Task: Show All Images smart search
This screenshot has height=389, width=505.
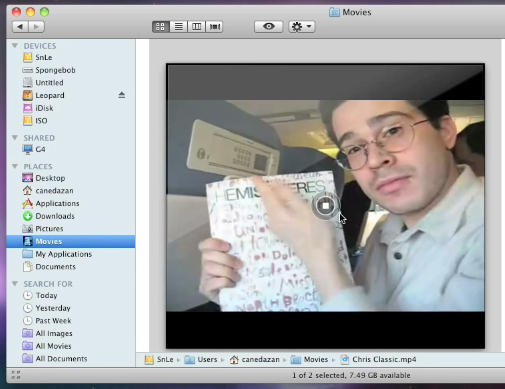Action: pyautogui.click(x=71, y=333)
